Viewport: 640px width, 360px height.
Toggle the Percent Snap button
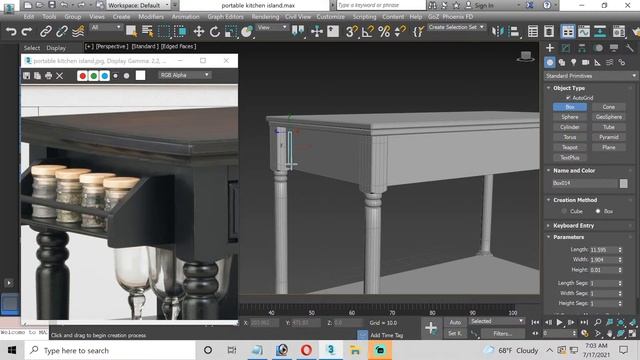[384, 31]
